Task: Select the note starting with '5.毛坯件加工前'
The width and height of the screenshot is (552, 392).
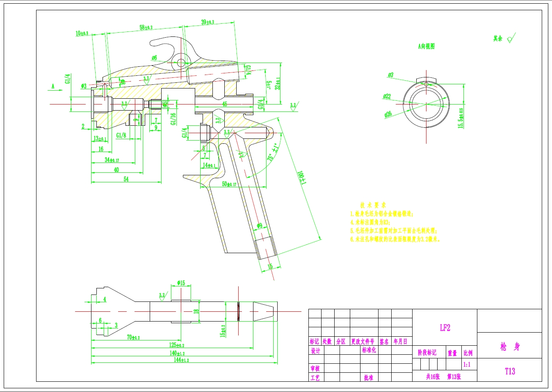Action: [394, 231]
